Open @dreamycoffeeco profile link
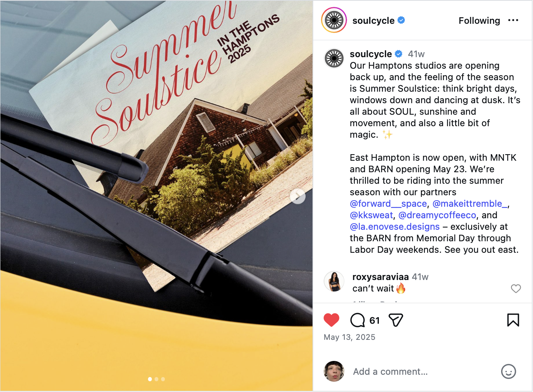 (x=437, y=215)
